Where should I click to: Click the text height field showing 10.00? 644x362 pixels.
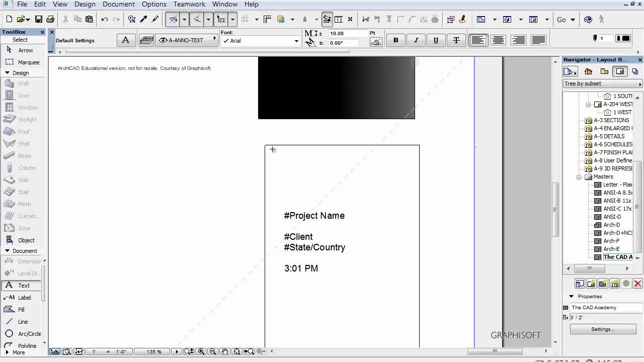[x=349, y=33]
